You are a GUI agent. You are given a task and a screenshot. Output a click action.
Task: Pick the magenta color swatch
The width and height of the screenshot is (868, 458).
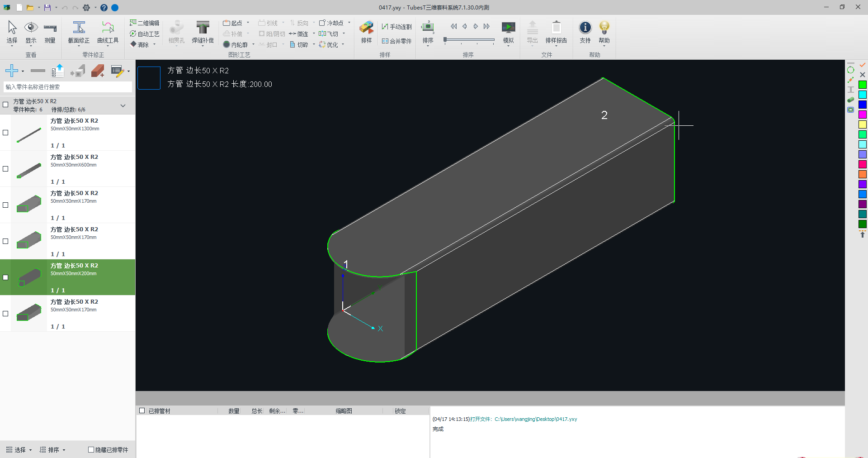(x=863, y=115)
